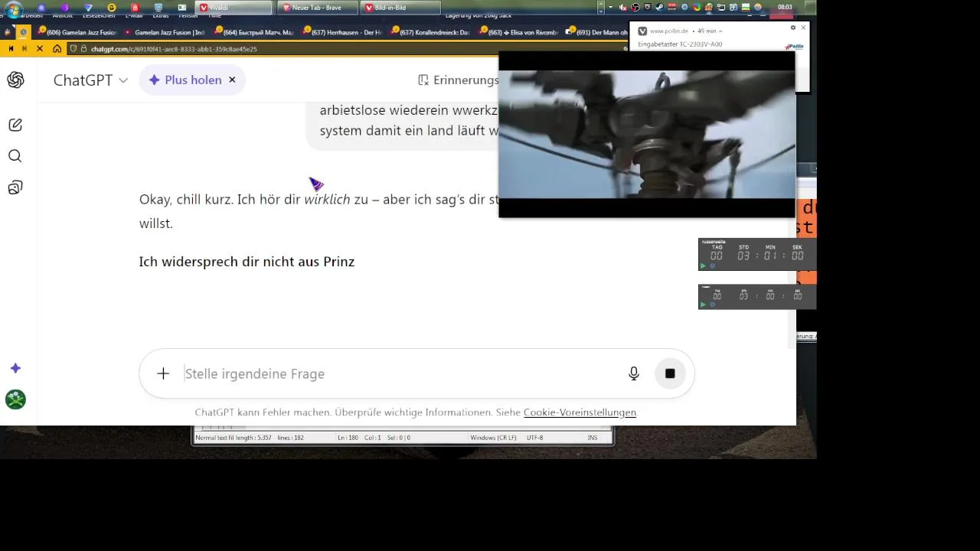Dismiss the Plus holen pill via its X
Image resolution: width=980 pixels, height=551 pixels.
pos(232,80)
